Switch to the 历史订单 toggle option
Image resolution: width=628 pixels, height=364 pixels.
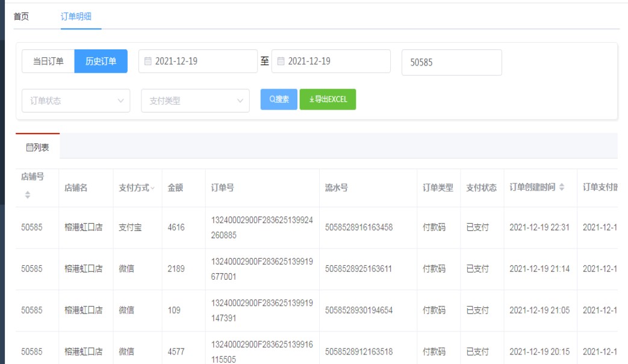point(101,61)
